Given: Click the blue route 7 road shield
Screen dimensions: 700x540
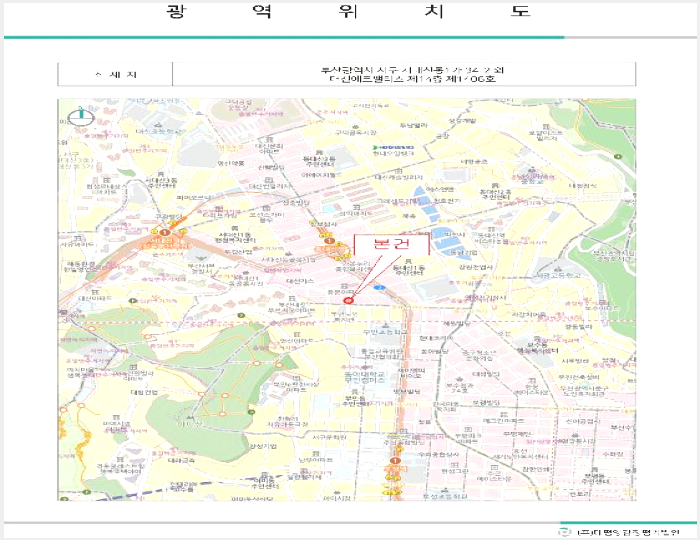Looking at the screenshot, I should coord(379,288).
